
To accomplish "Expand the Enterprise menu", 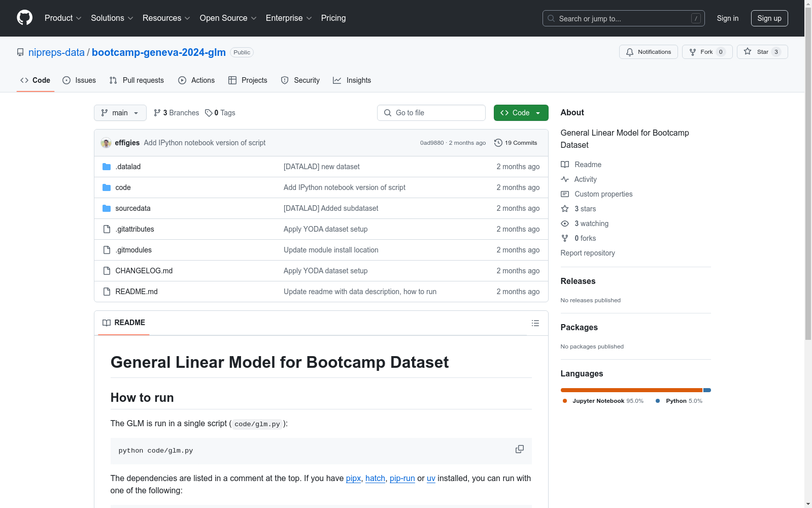I will (x=289, y=18).
